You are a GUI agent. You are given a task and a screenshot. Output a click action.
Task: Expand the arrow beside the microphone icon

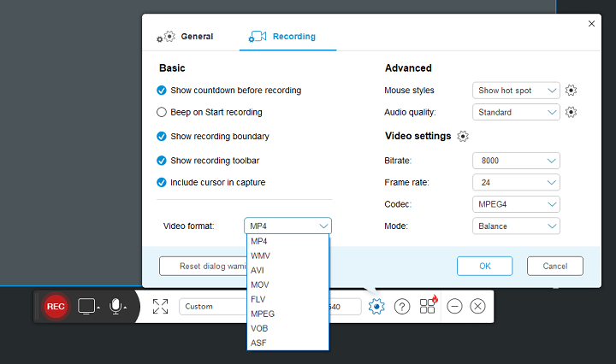(x=125, y=308)
